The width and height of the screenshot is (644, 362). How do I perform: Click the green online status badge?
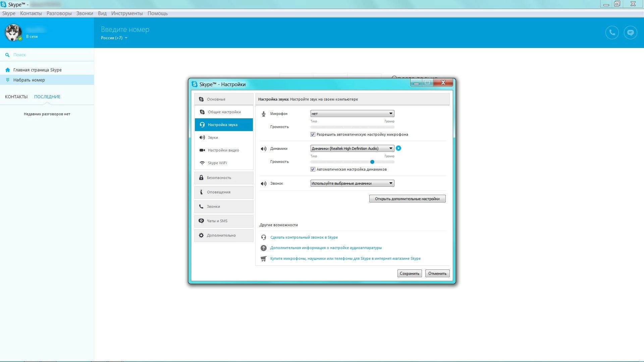coord(20,39)
